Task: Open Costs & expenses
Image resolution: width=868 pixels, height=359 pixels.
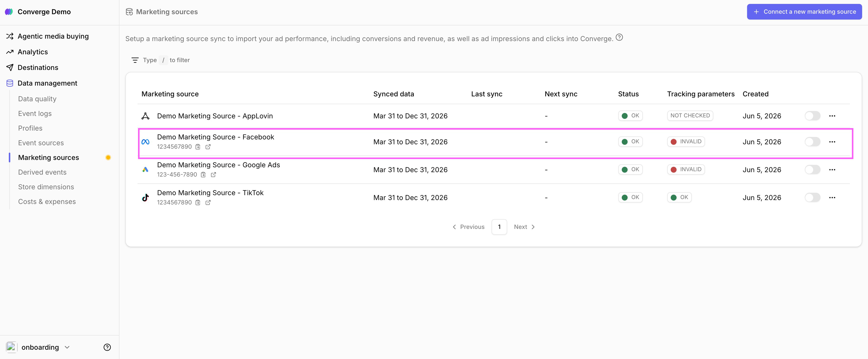Action: coord(47,202)
